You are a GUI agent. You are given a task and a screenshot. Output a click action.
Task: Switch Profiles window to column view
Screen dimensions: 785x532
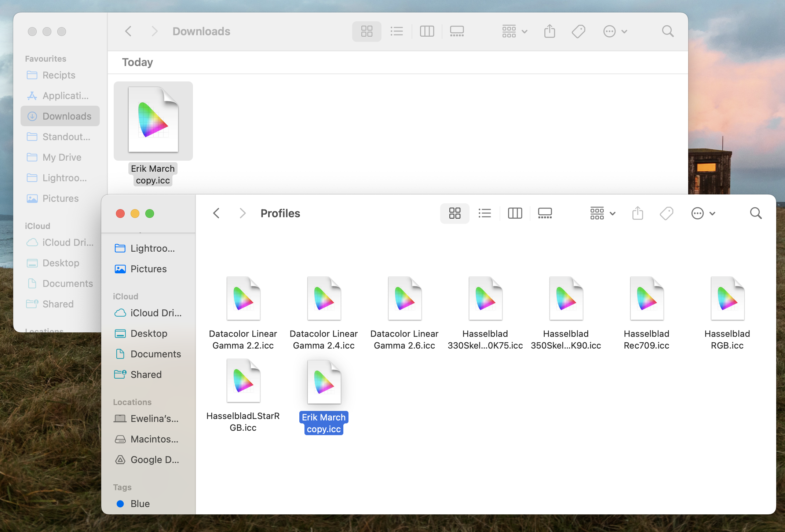click(x=515, y=213)
